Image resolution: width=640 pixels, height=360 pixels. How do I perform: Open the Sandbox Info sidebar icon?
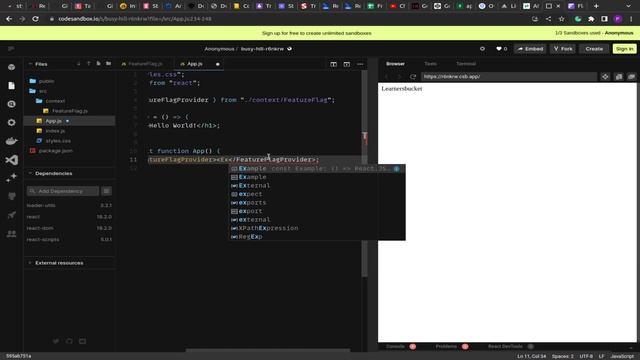click(11, 67)
